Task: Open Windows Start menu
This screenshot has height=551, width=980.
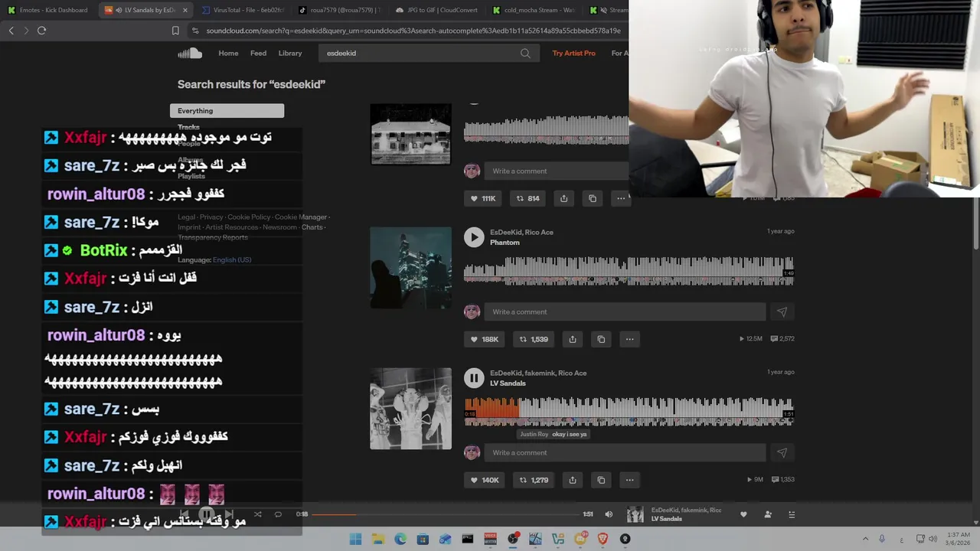Action: [355, 539]
